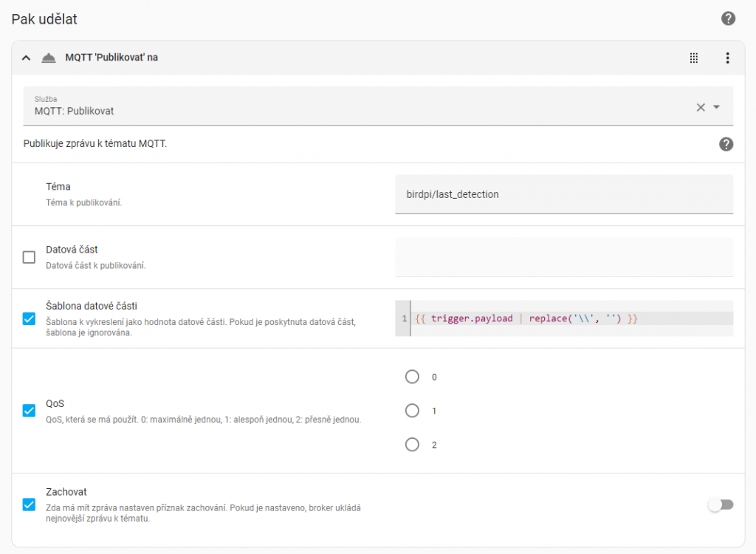The image size is (756, 554).
Task: Uncheck the Zachovat checkbox
Action: tap(29, 505)
